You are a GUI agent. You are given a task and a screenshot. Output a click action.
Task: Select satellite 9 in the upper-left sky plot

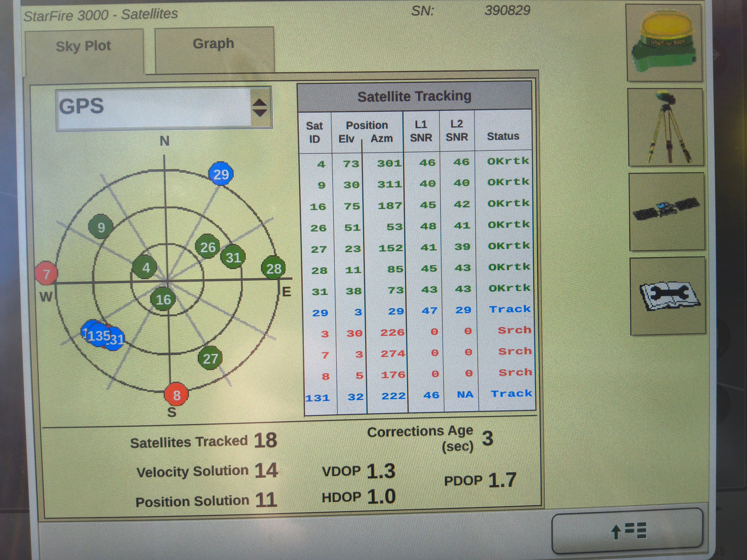100,227
